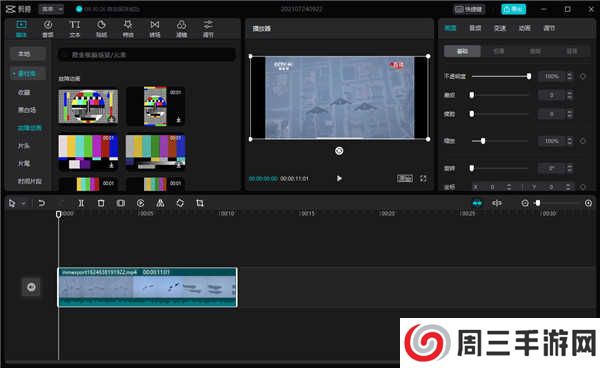Open the Menu dropdown beside the logo
Image resolution: width=600 pixels, height=368 pixels.
51,9
